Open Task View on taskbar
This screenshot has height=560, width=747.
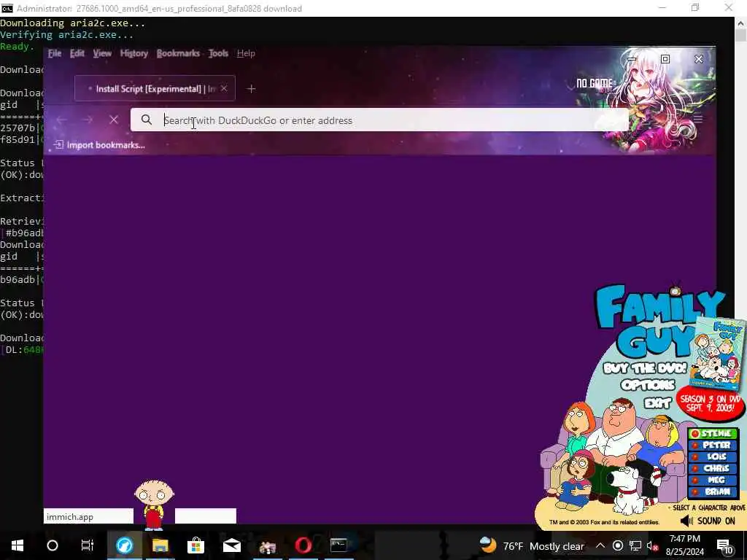88,545
